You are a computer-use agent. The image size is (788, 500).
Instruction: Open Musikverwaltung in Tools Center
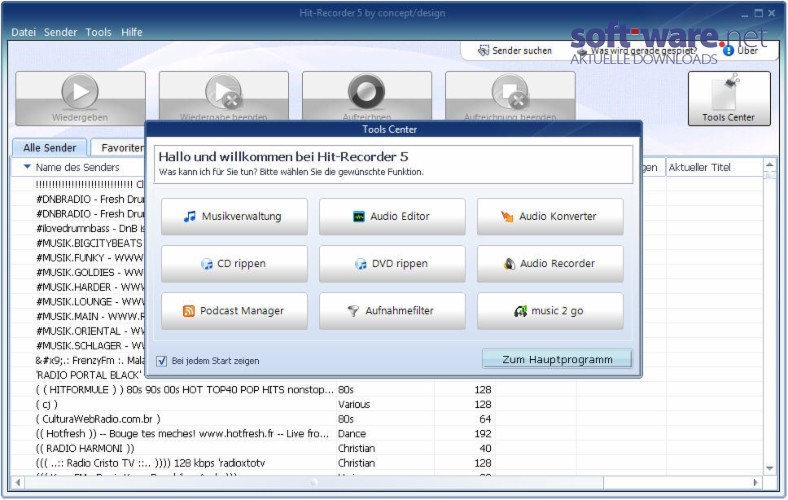tap(234, 217)
